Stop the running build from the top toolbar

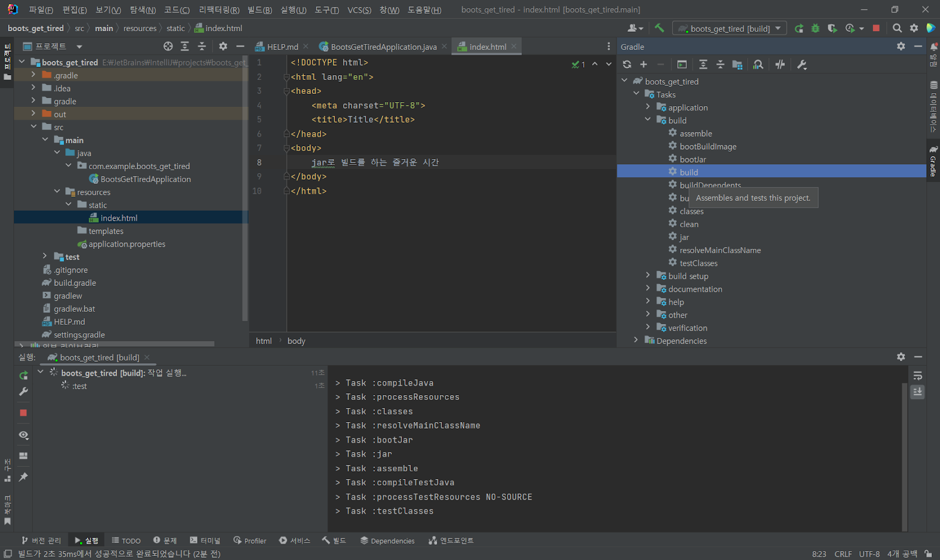pyautogui.click(x=876, y=28)
